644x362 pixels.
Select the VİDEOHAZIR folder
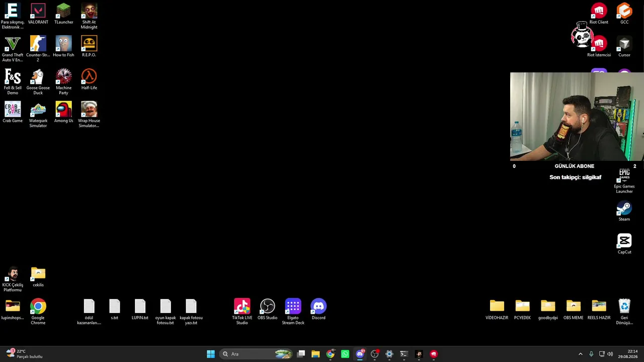click(497, 310)
